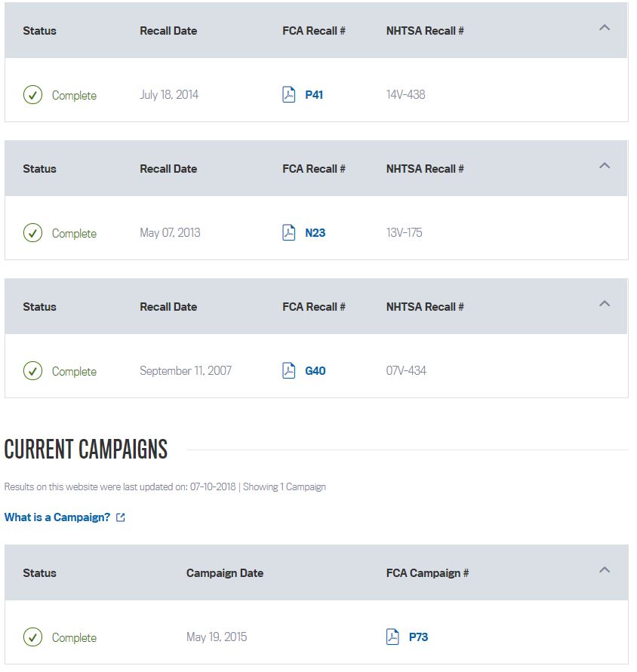
Task: Collapse the 07V-434 recall panel
Action: point(604,304)
